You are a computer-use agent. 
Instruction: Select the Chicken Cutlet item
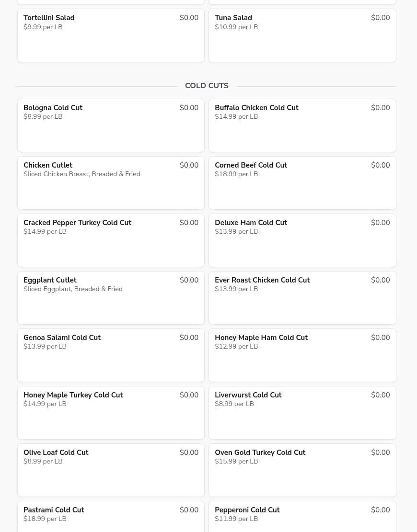[x=111, y=183]
